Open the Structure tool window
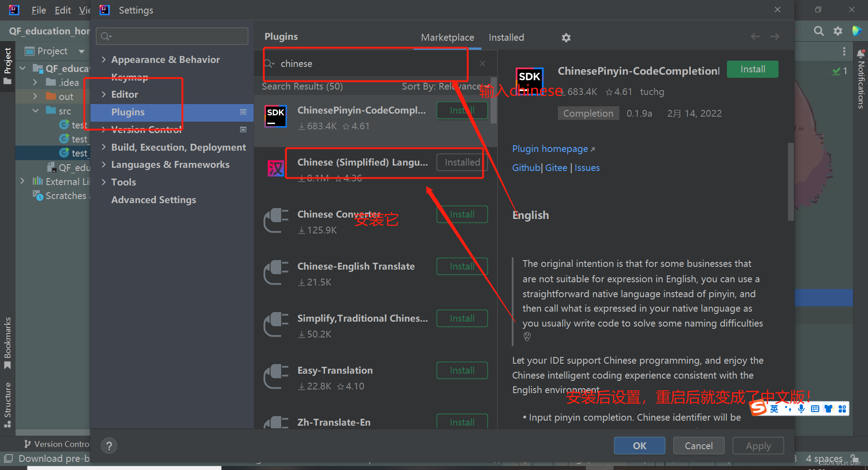This screenshot has width=868, height=470. click(x=7, y=404)
